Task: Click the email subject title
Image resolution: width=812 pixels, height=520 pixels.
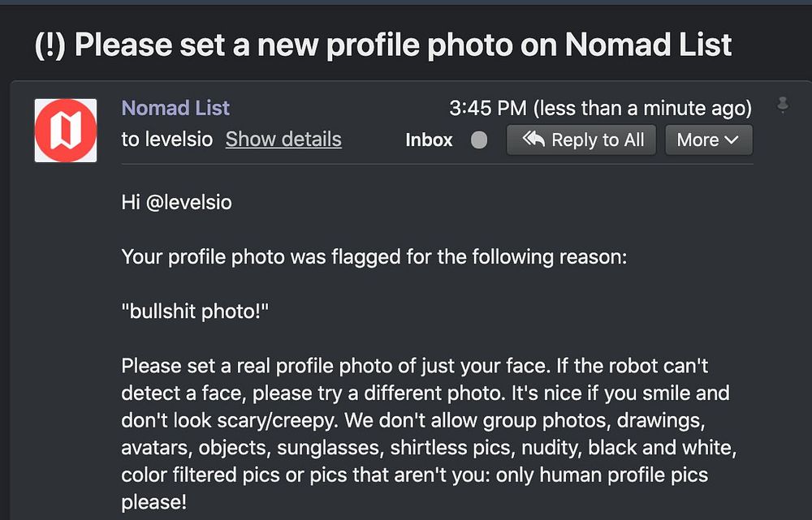Action: pos(383,45)
